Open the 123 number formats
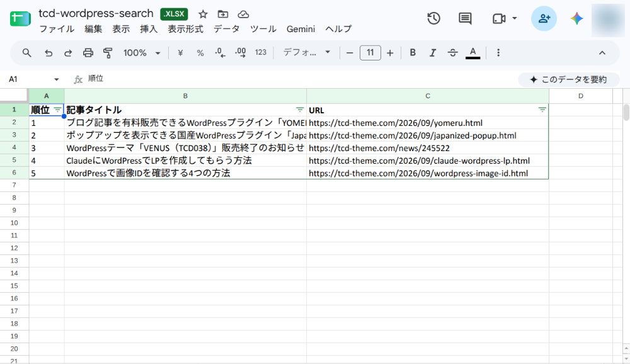Viewport: 630px width, 364px height. [261, 53]
